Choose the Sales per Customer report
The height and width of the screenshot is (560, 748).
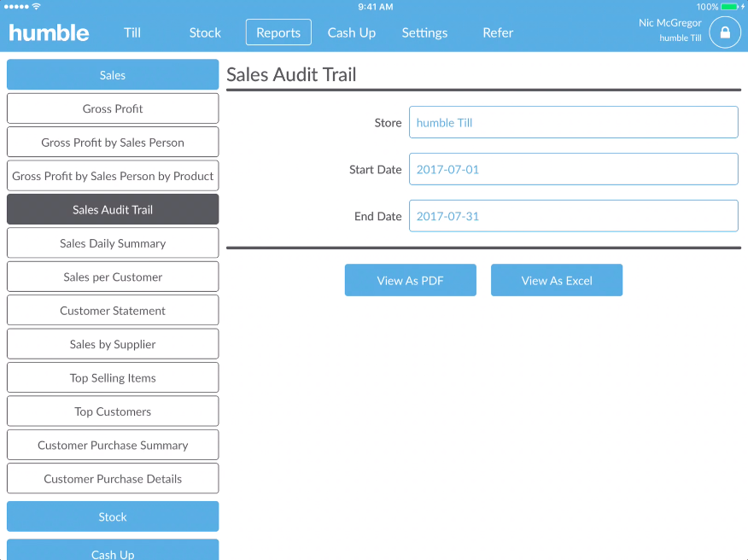(x=113, y=277)
